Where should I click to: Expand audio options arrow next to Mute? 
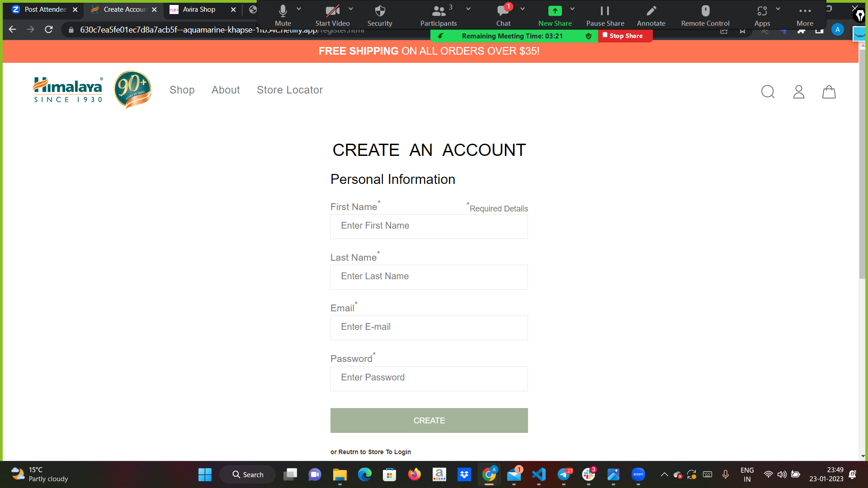point(299,9)
